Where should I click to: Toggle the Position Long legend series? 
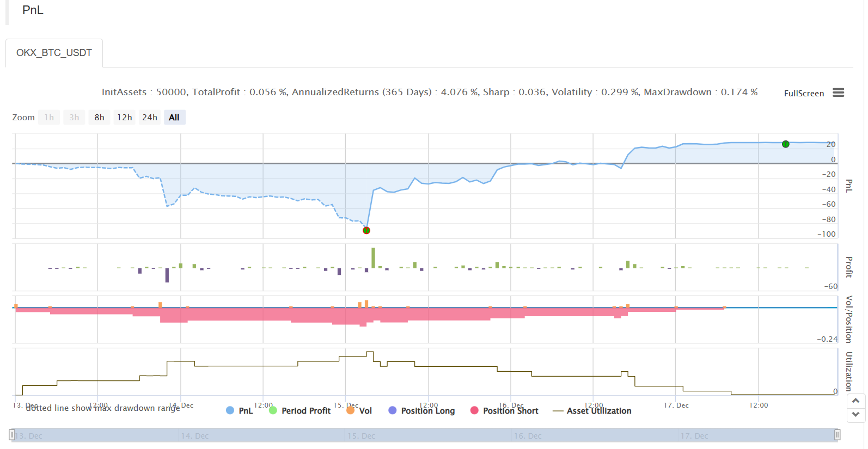(x=422, y=411)
